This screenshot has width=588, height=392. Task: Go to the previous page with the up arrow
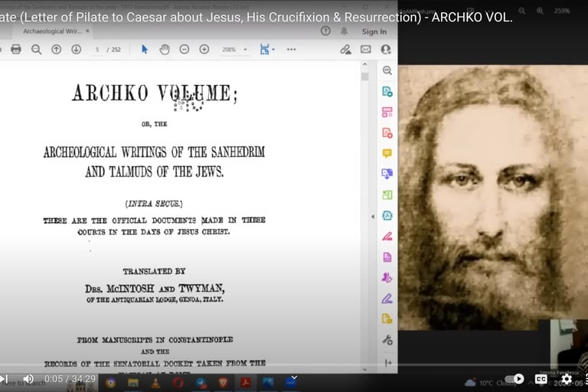tap(56, 49)
